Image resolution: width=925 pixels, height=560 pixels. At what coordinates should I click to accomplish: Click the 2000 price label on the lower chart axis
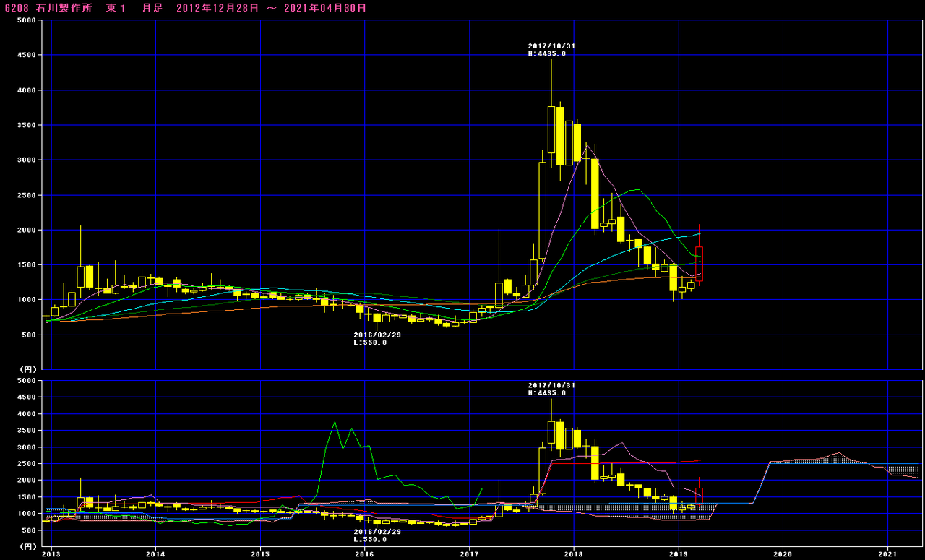pyautogui.click(x=27, y=480)
